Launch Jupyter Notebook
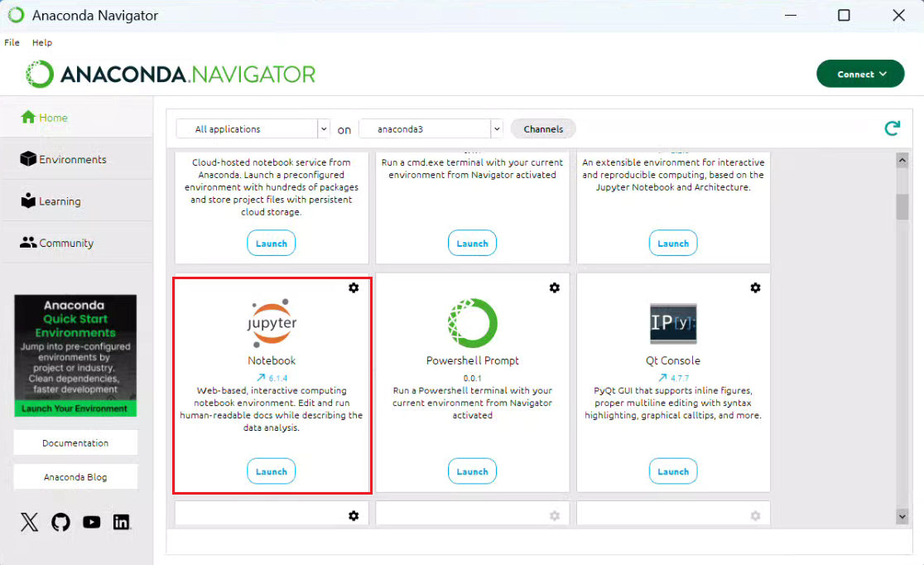 (271, 471)
